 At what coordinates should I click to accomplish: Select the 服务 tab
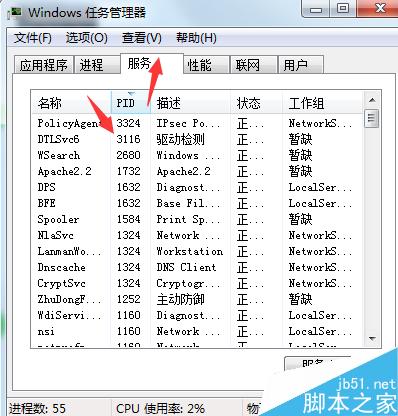click(152, 63)
